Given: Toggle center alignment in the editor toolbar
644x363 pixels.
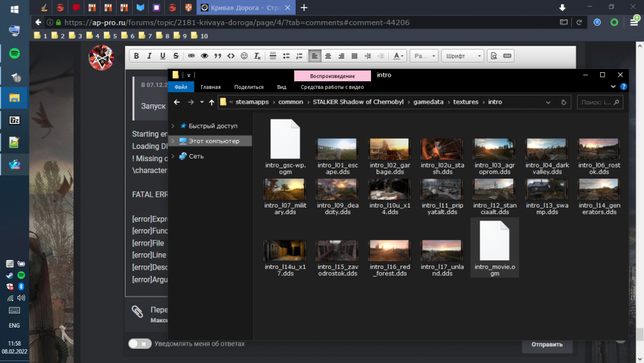Looking at the screenshot, I should click(328, 56).
